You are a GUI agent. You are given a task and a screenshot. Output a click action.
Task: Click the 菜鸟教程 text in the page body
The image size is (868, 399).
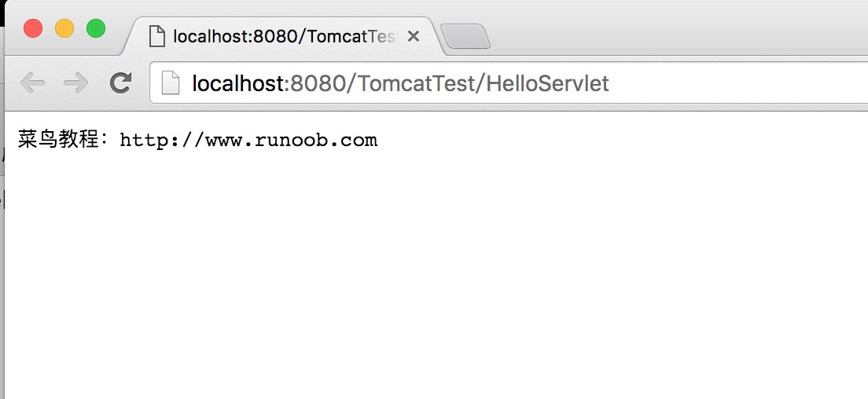(58, 141)
